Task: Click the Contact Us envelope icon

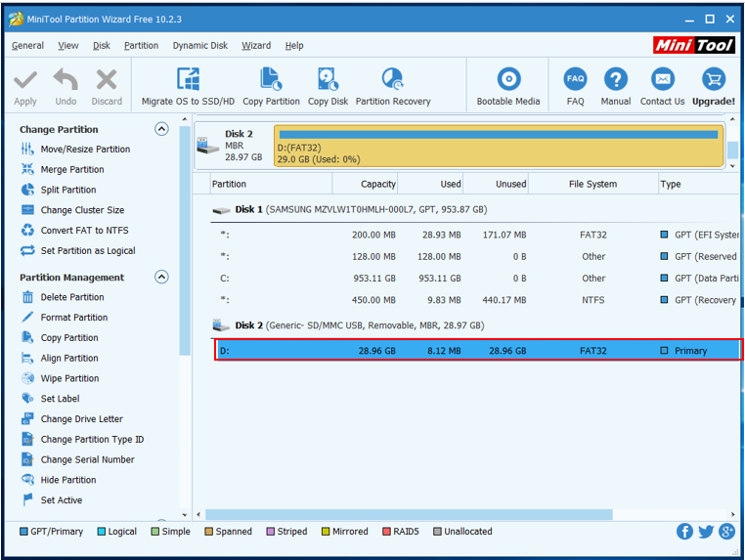Action: 662,79
